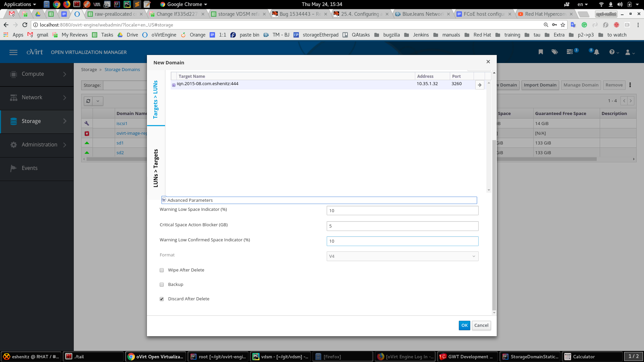Expand the iqn.2015-08.com.eshenitz target row
This screenshot has height=362, width=644.
(x=173, y=85)
